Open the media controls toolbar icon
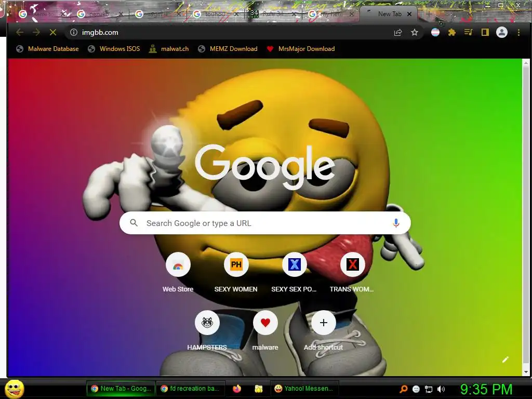The width and height of the screenshot is (532, 399). 468,32
